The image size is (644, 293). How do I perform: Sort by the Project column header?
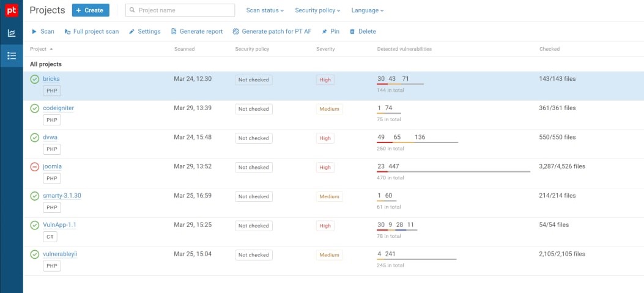coord(39,49)
